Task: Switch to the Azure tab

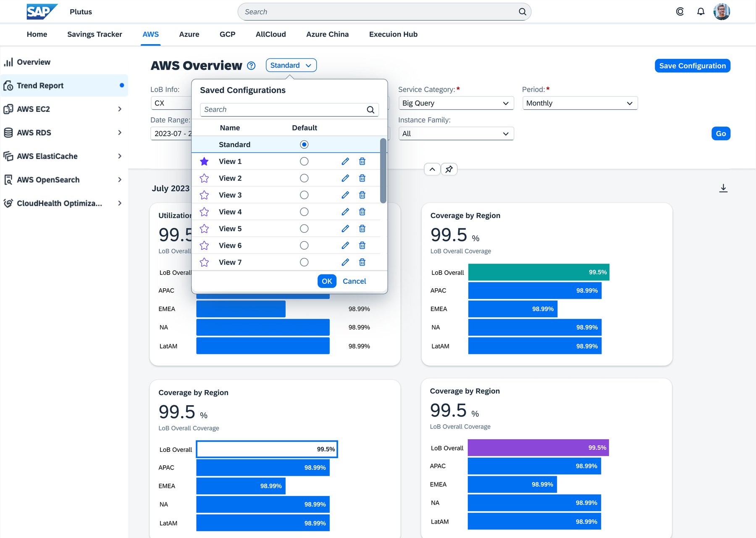Action: click(189, 34)
